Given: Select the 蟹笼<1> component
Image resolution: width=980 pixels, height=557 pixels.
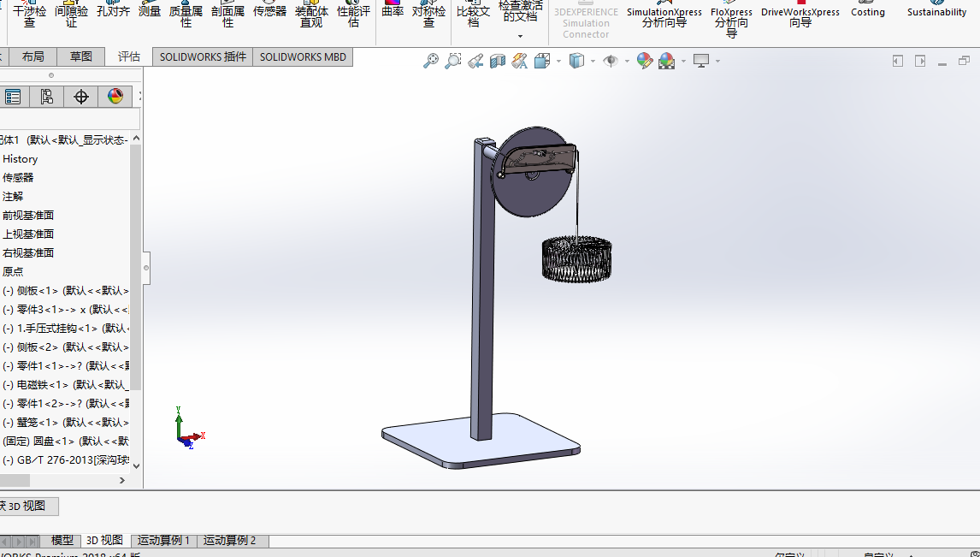Looking at the screenshot, I should pos(66,422).
